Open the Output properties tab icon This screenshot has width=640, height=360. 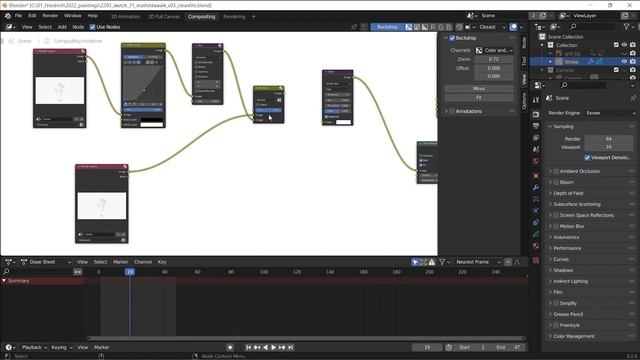(x=536, y=126)
